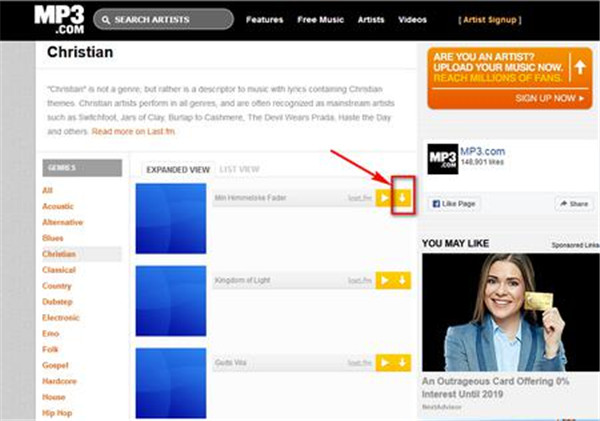Viewport: 600px width, 421px height.
Task: Select the Country genre
Action: pos(57,286)
